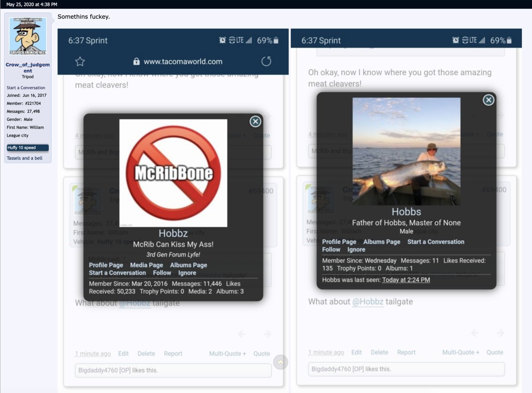The image size is (532, 393).
Task: Click Edit under left tailgate post
Action: click(123, 354)
